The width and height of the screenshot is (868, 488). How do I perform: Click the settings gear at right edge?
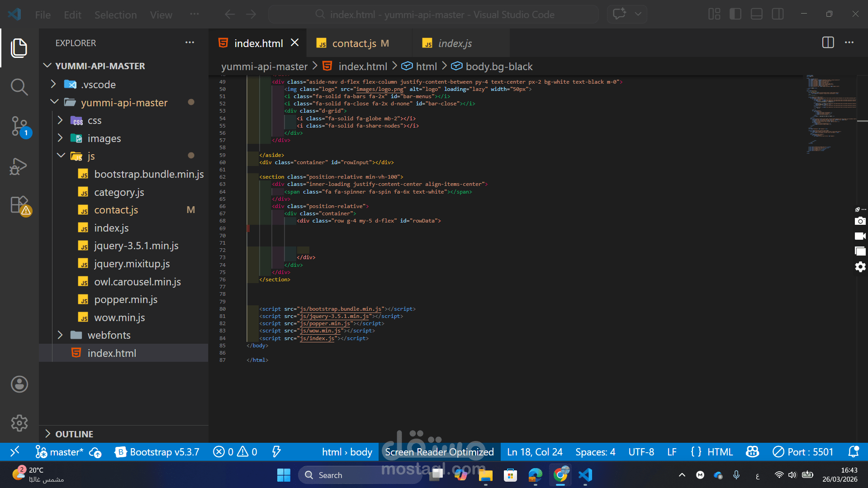pyautogui.click(x=860, y=267)
